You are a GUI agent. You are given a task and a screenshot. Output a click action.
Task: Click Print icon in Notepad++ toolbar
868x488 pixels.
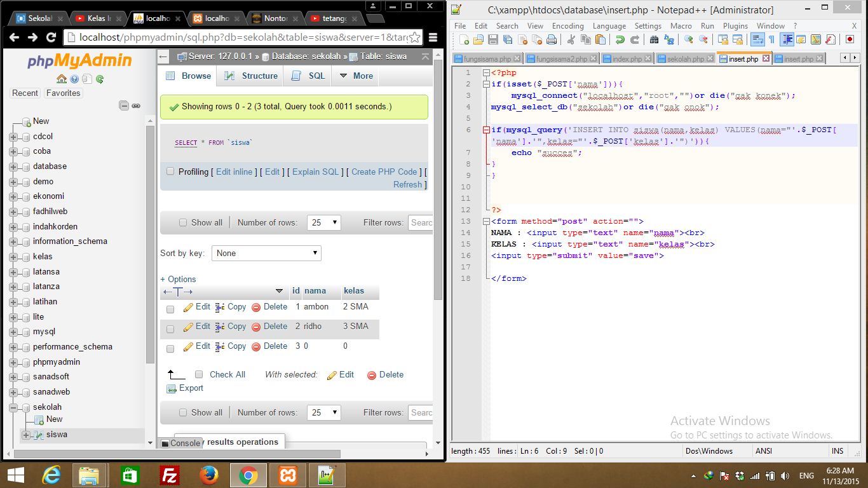tap(552, 39)
